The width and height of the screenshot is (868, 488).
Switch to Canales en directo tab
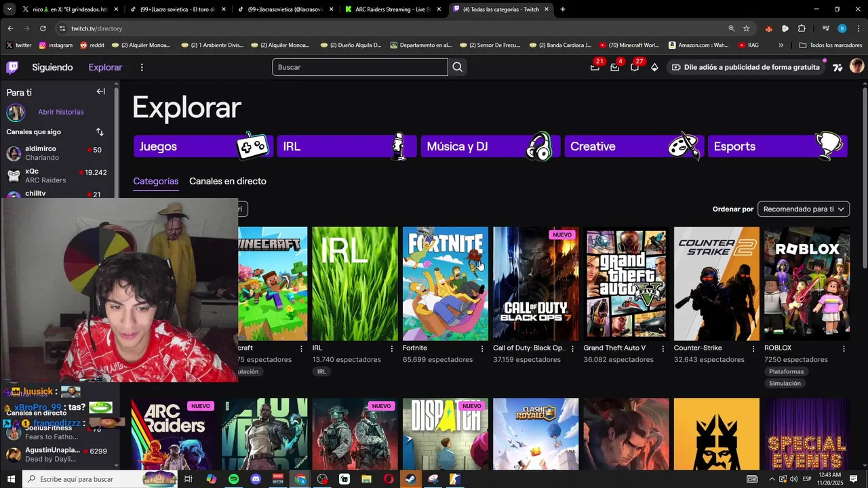pyautogui.click(x=227, y=181)
